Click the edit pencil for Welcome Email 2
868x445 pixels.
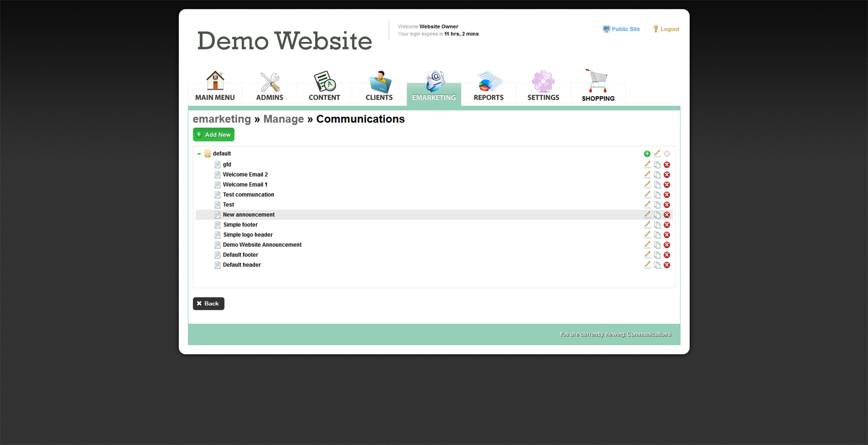(647, 174)
